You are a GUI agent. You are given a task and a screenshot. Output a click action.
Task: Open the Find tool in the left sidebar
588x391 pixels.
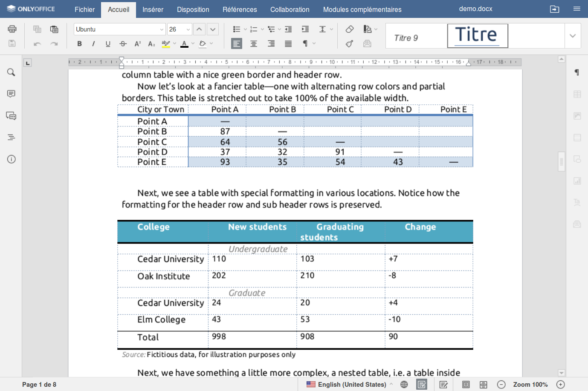[11, 72]
